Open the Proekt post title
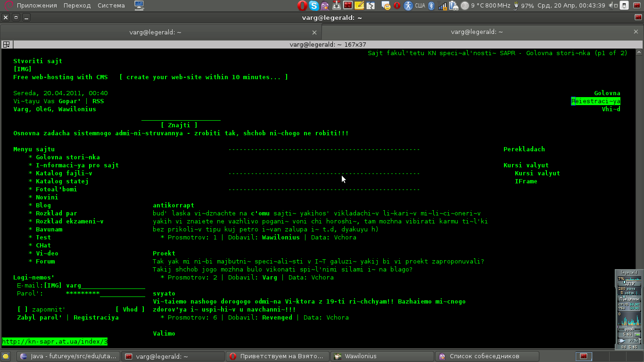Viewport: 644px width, 362px height. coord(164,254)
